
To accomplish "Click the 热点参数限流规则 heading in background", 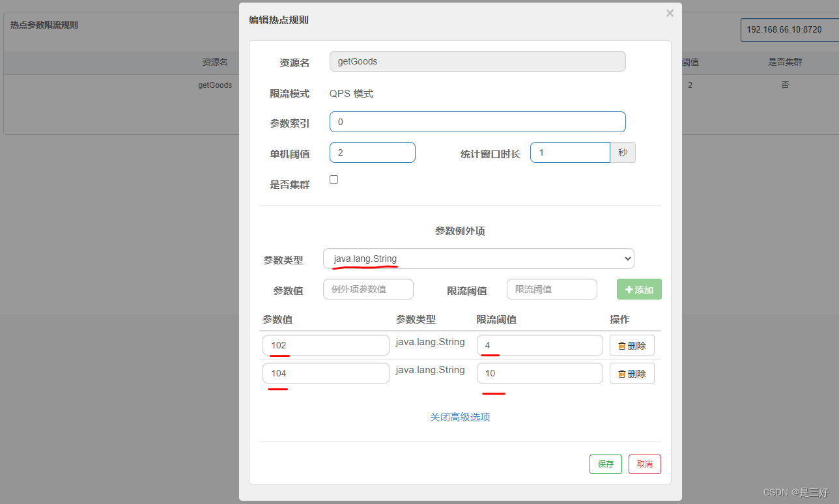I will pos(44,25).
